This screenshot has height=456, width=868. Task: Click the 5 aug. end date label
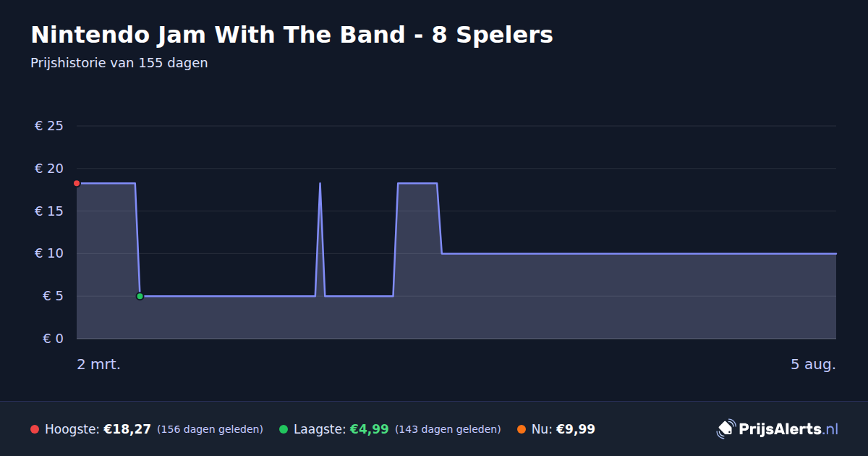click(x=813, y=365)
